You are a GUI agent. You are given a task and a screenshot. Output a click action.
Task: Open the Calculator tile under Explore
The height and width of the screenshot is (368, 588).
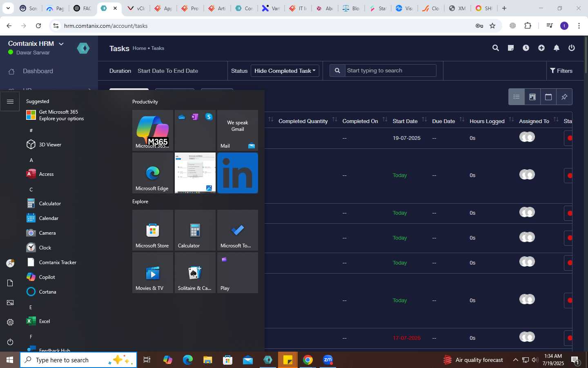(x=195, y=230)
